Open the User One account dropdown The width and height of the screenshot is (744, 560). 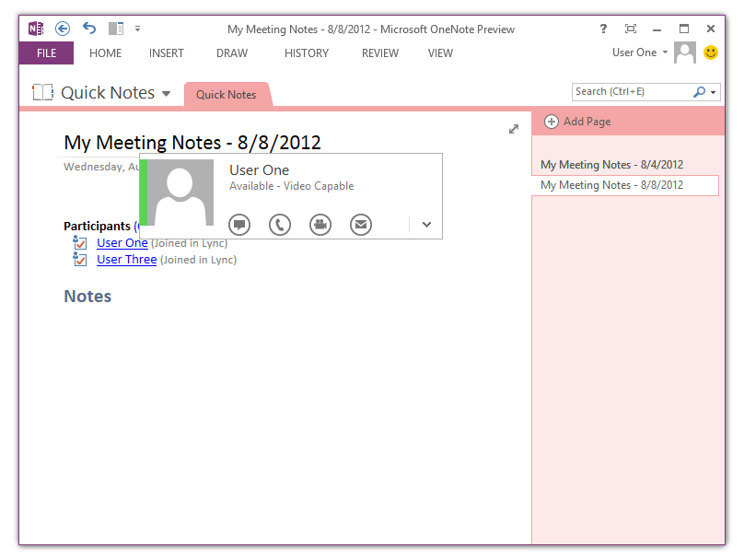tap(640, 52)
